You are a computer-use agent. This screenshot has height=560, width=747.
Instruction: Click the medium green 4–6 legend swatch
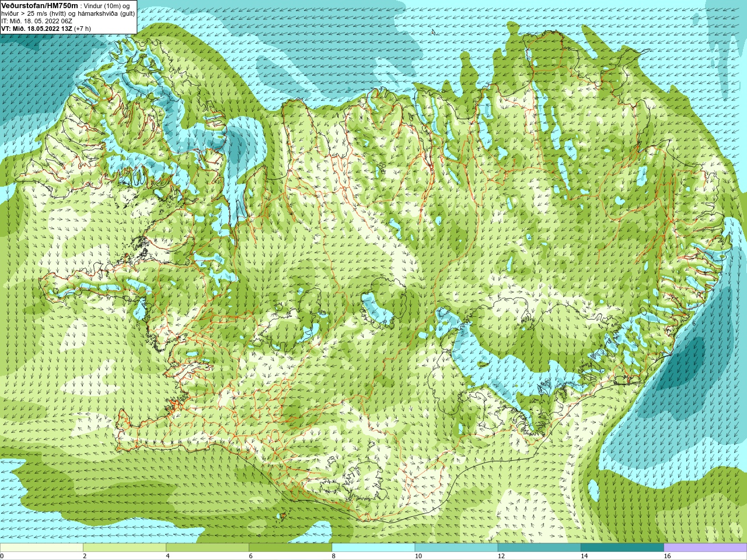tap(207, 548)
